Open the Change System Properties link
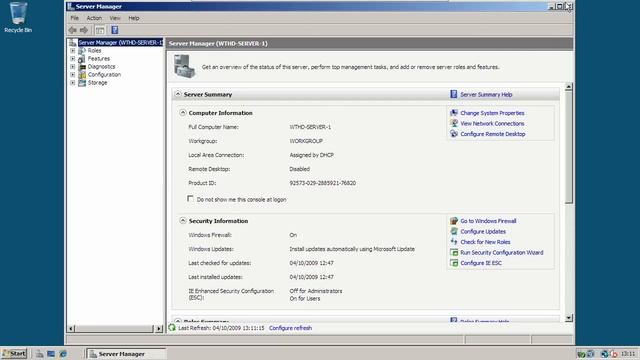Screen dimensions: 640x360 492,113
